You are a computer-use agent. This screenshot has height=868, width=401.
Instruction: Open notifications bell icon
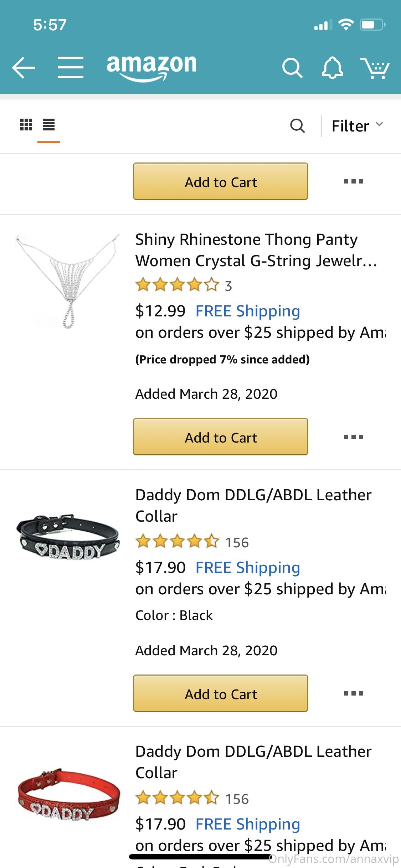pos(332,67)
